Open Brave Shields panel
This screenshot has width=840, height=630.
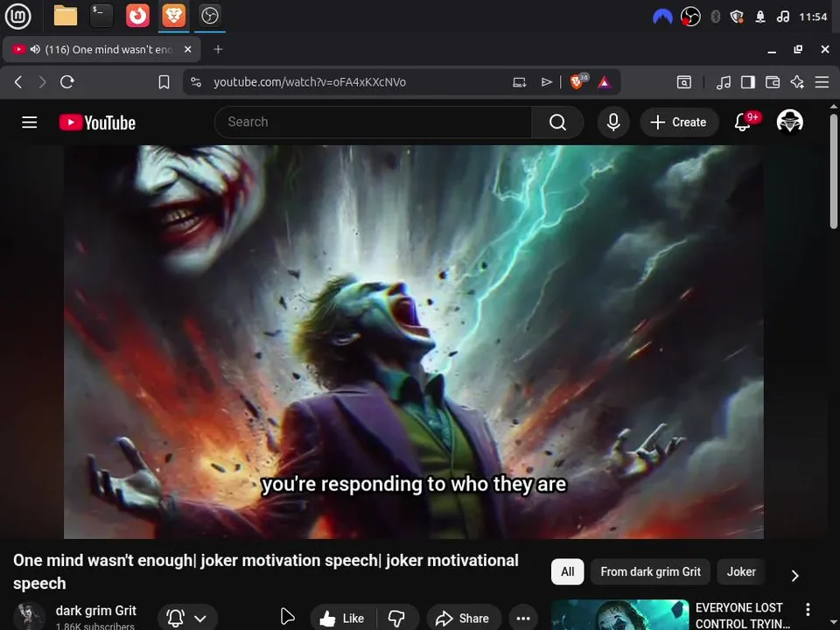point(578,81)
